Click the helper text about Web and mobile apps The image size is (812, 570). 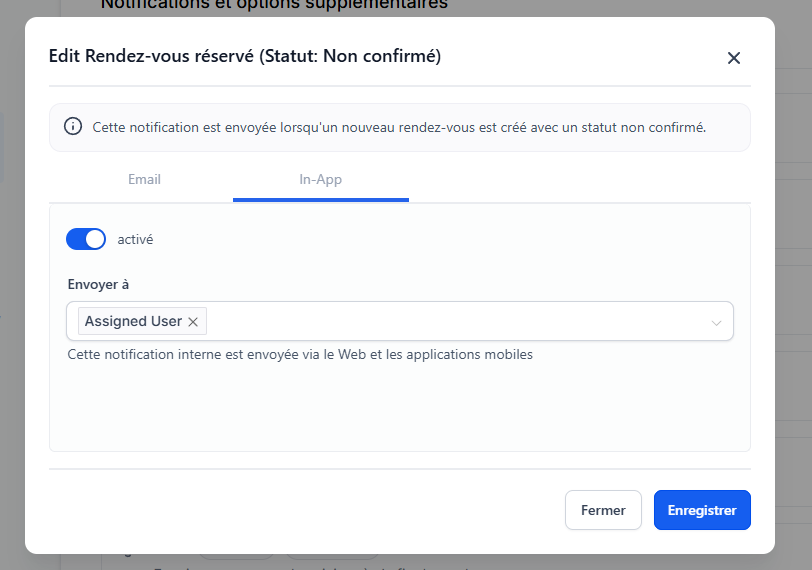pos(300,354)
